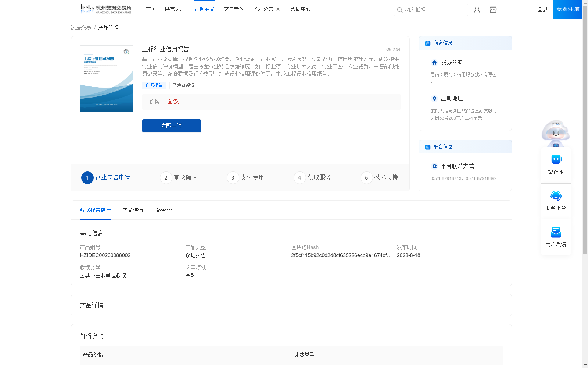
Task: Switch to 价格说明 tab
Action: coord(165,210)
